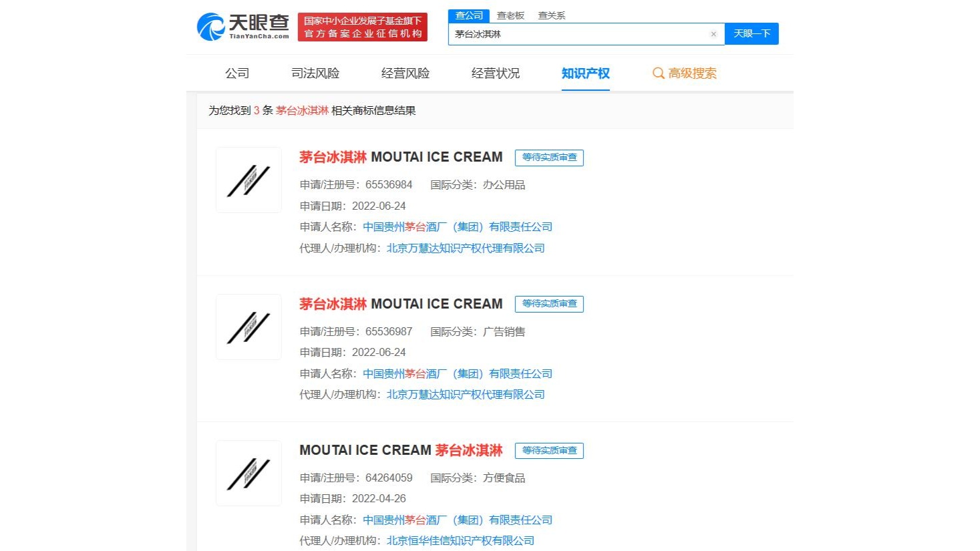Screen dimensions: 980x551
Task: Switch to the 经营风险 tab
Action: click(405, 73)
